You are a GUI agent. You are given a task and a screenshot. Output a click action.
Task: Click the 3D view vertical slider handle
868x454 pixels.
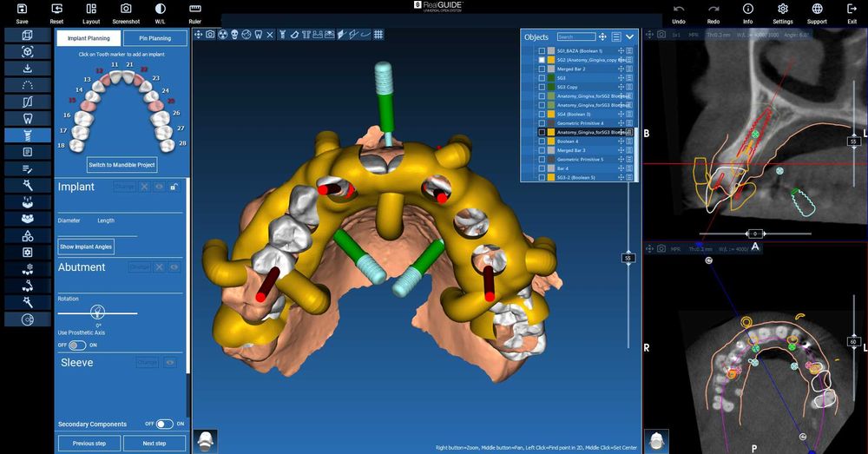click(x=628, y=258)
